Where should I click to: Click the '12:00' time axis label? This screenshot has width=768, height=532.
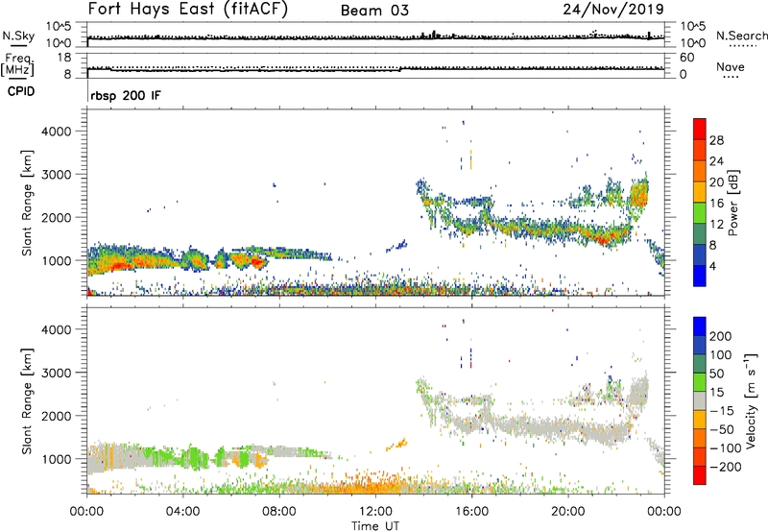[375, 512]
